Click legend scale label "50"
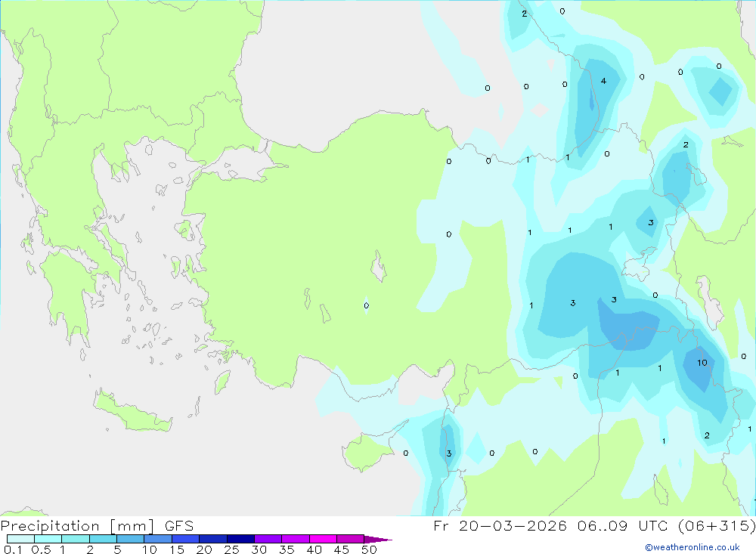This screenshot has height=554, width=756. [369, 549]
